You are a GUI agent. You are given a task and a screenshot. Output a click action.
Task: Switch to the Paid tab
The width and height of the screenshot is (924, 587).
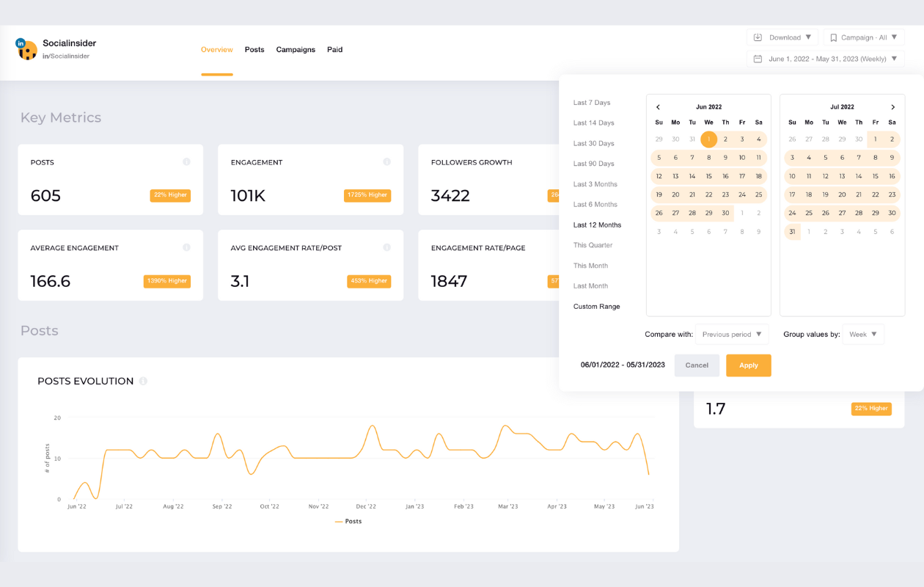tap(335, 50)
